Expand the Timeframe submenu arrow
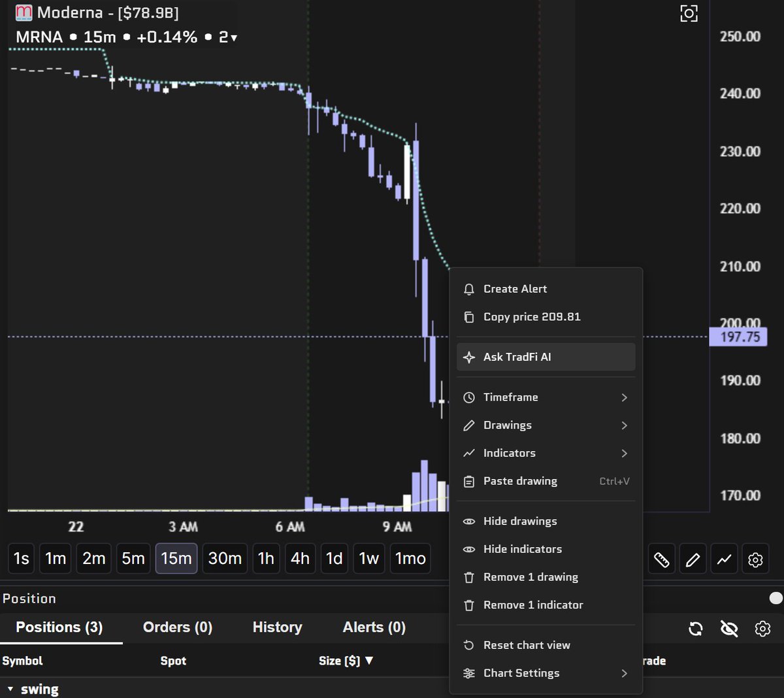 coord(624,397)
